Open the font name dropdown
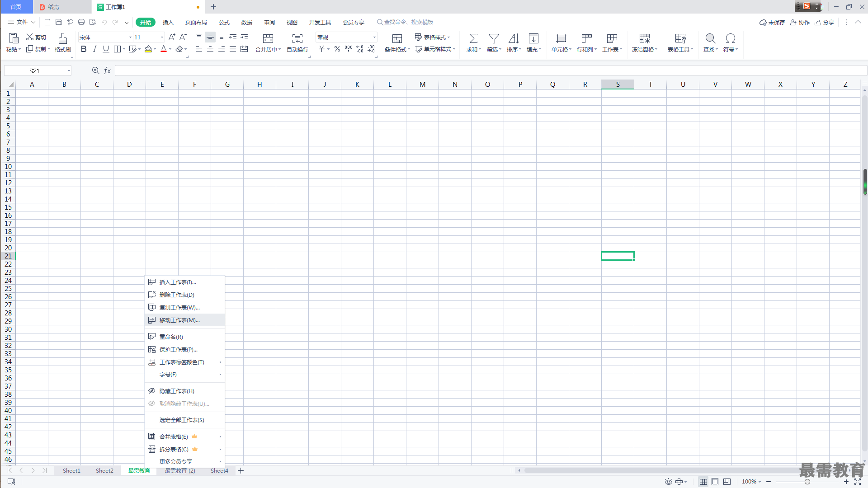Screen dimensions: 868x488 tap(130, 37)
